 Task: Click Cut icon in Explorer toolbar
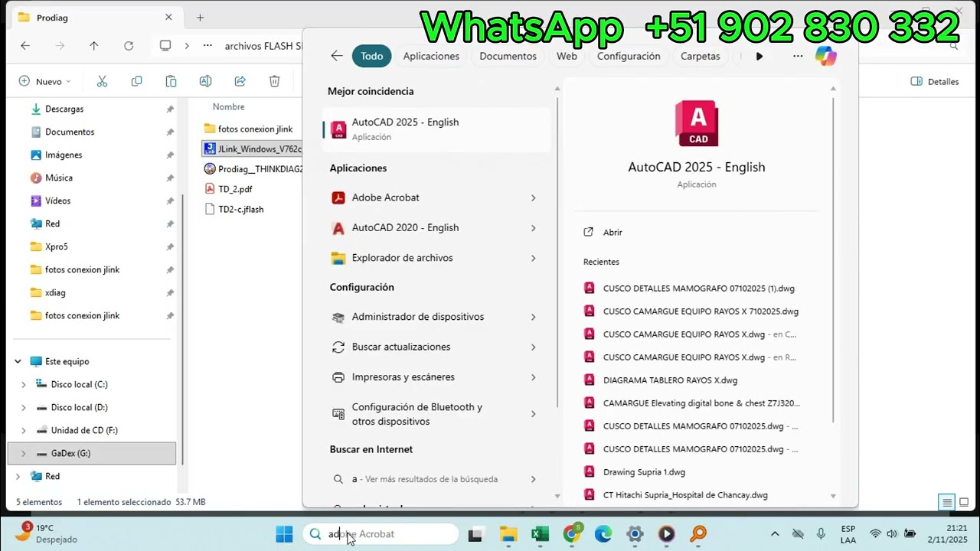pos(102,81)
